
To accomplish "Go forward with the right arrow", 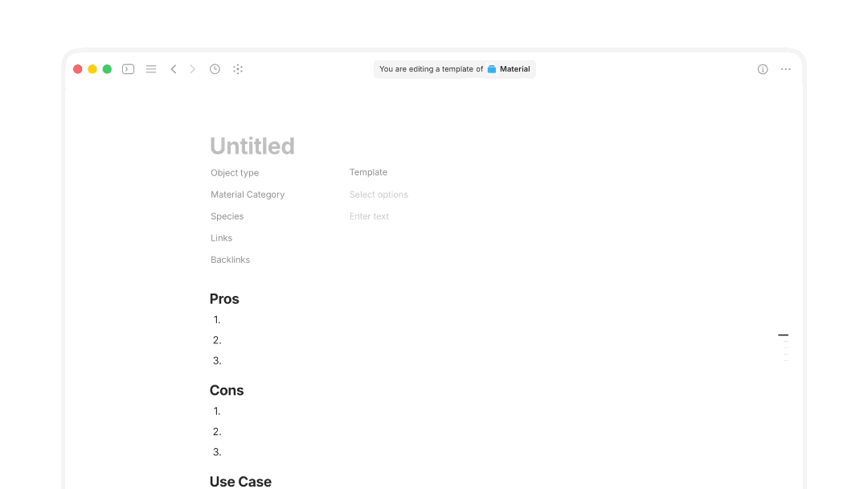I will click(193, 69).
